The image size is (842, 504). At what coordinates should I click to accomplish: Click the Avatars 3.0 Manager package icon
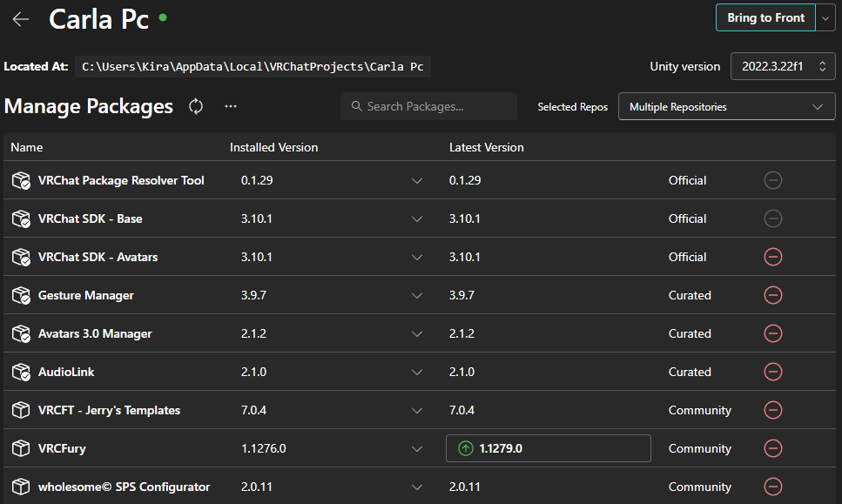tap(22, 333)
